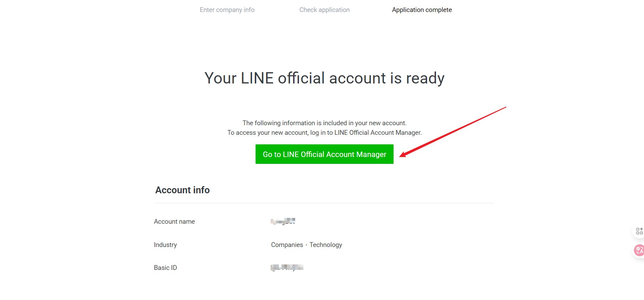Image resolution: width=644 pixels, height=300 pixels.
Task: Click the dot separator between Companies and Technology
Action: pyautogui.click(x=306, y=245)
